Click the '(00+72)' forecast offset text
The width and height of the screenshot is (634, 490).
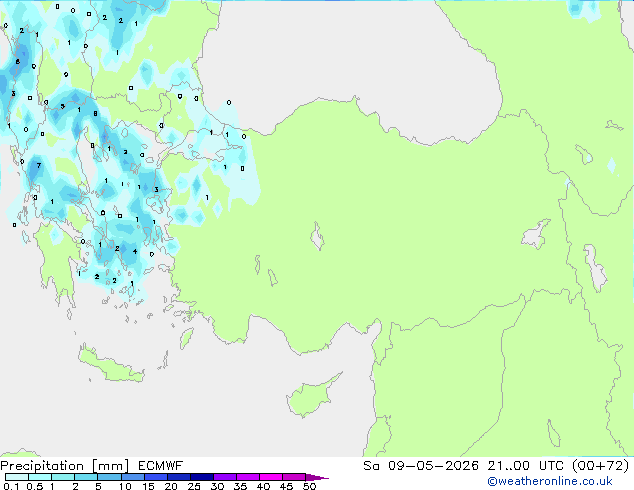tap(601, 466)
